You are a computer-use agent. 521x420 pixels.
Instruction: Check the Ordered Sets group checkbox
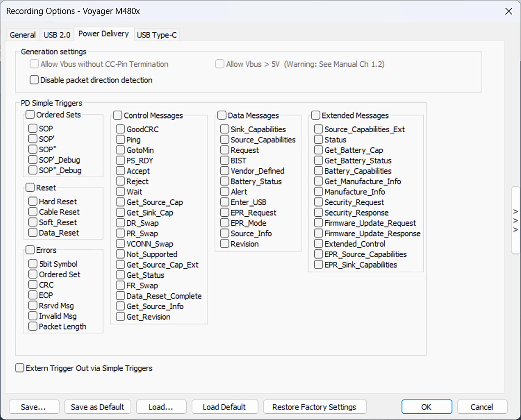(x=30, y=115)
